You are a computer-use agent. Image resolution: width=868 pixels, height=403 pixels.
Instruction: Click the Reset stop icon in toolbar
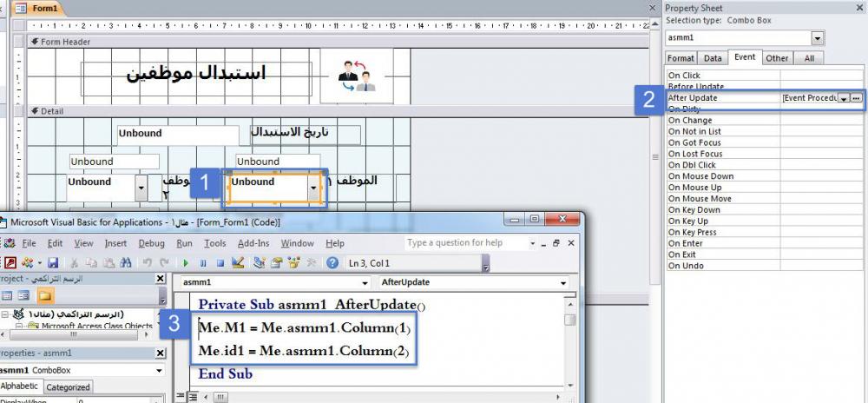tap(220, 262)
